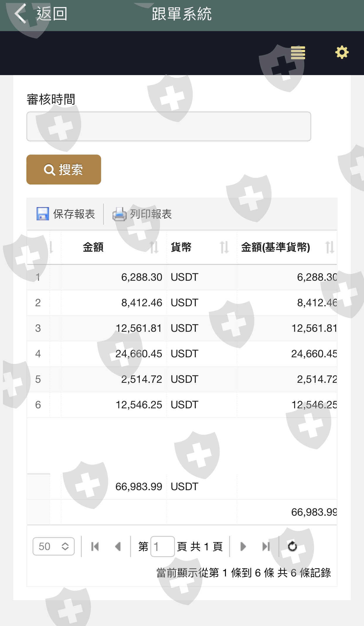Image resolution: width=364 pixels, height=626 pixels.
Task: Go to the first page of records
Action: 95,547
